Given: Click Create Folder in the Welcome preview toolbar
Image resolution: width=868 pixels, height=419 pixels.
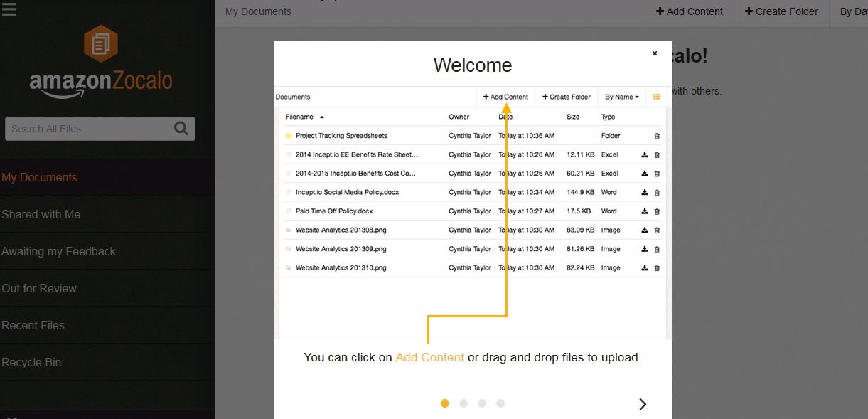Looking at the screenshot, I should click(566, 97).
